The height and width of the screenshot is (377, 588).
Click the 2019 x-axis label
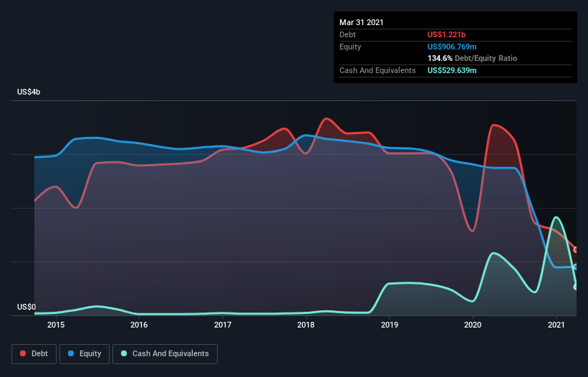point(390,325)
